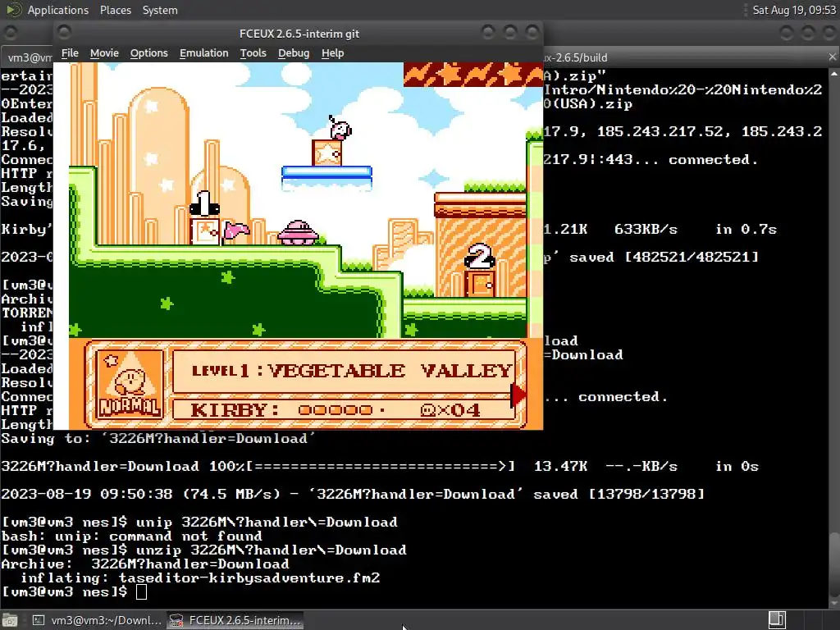Maximize the terminal window

(808, 33)
